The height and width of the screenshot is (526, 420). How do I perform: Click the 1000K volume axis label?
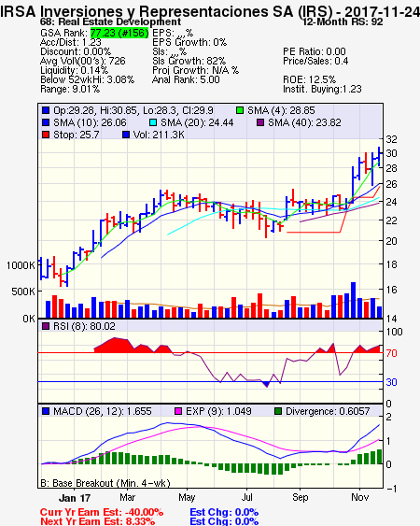pyautogui.click(x=21, y=265)
